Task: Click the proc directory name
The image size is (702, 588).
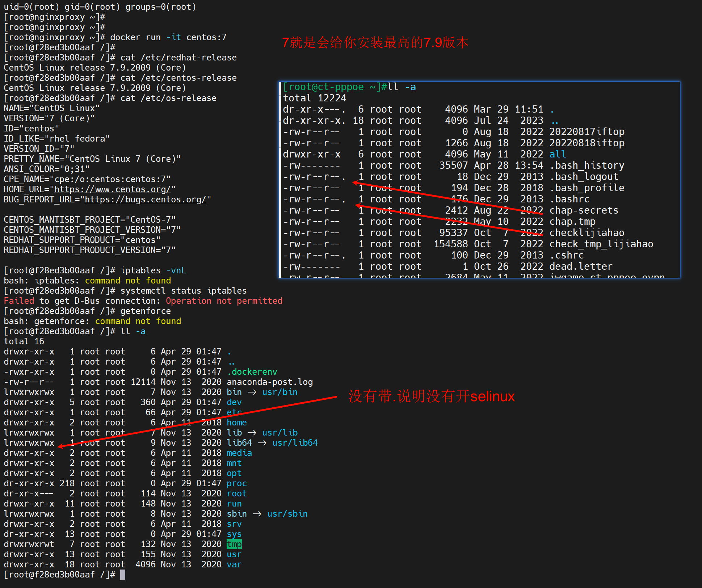Action: pos(236,483)
